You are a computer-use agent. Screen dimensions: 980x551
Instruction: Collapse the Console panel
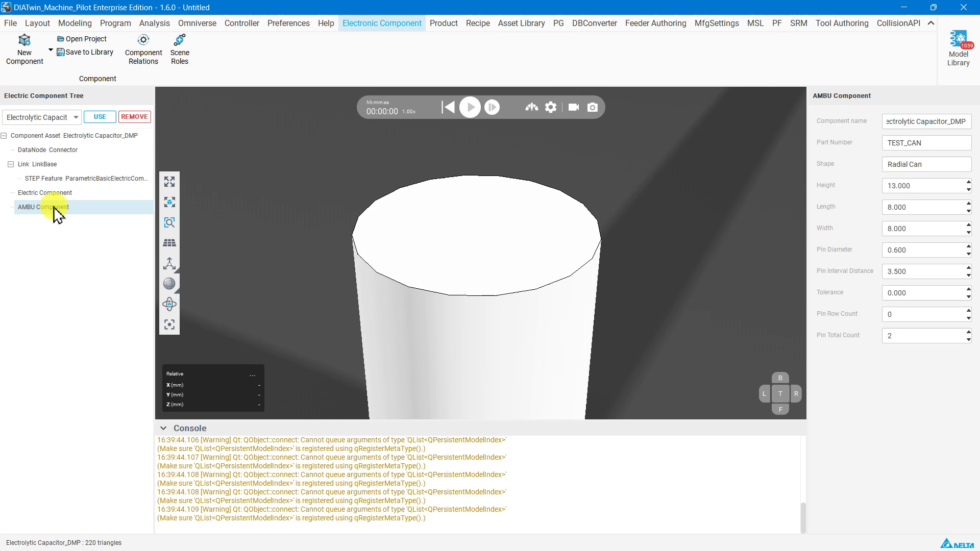tap(163, 428)
